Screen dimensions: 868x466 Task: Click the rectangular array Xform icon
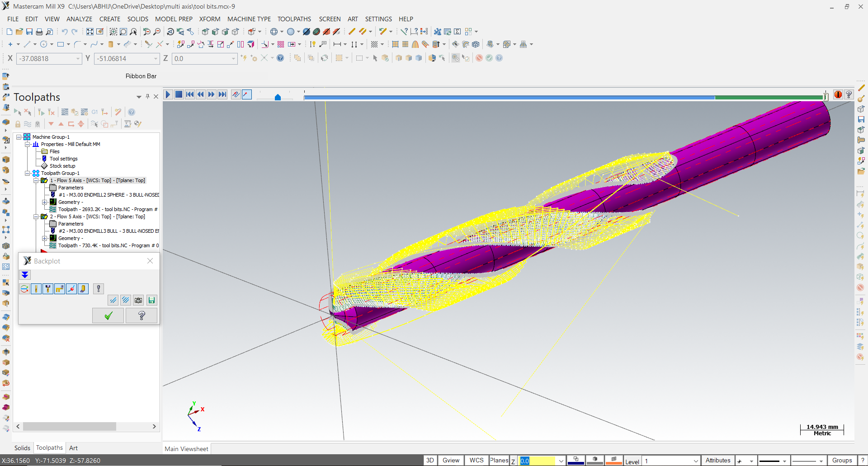tap(281, 44)
